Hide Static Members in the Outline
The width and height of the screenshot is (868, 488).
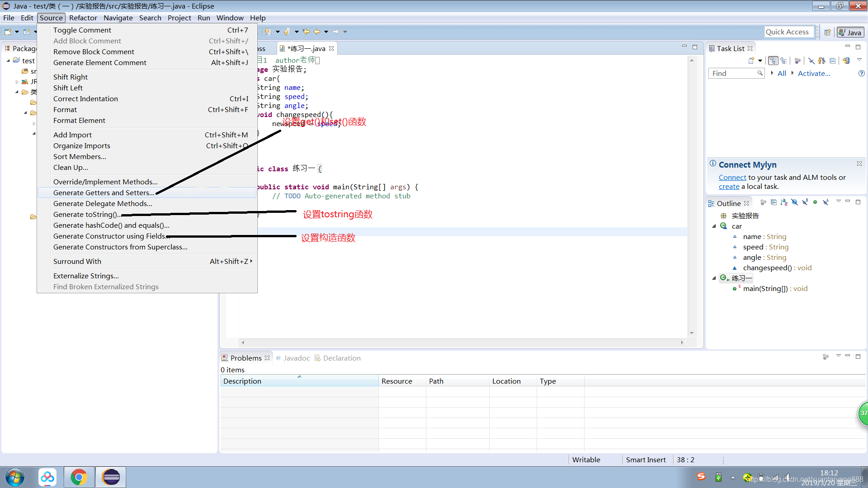[805, 202]
